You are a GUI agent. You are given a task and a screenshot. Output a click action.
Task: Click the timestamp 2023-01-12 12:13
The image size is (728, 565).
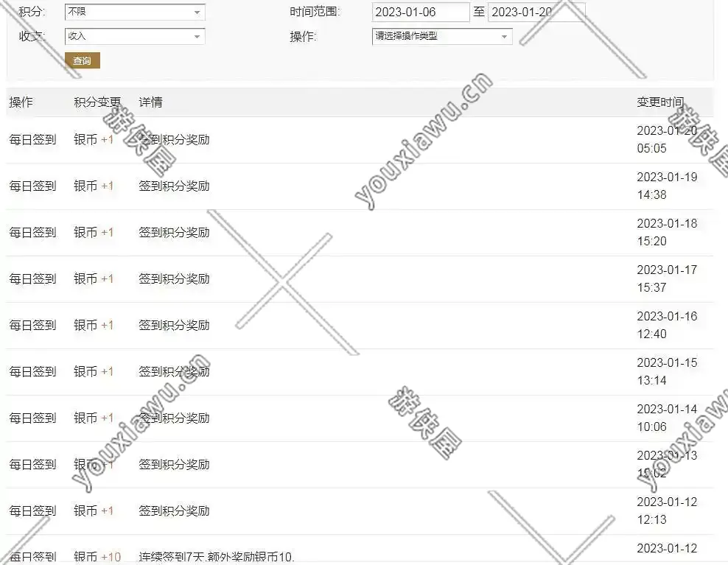click(666, 510)
